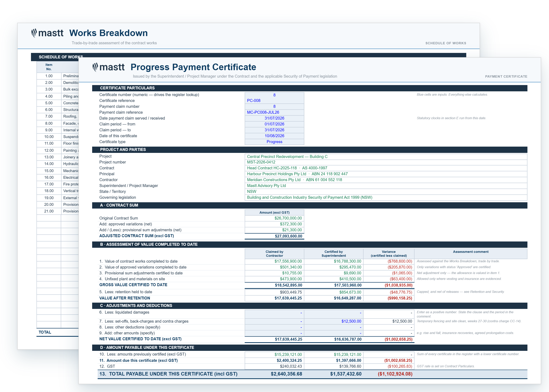Select claimed gross value $18,542,895.00
Viewport: 549px width, 392px height.
click(274, 285)
